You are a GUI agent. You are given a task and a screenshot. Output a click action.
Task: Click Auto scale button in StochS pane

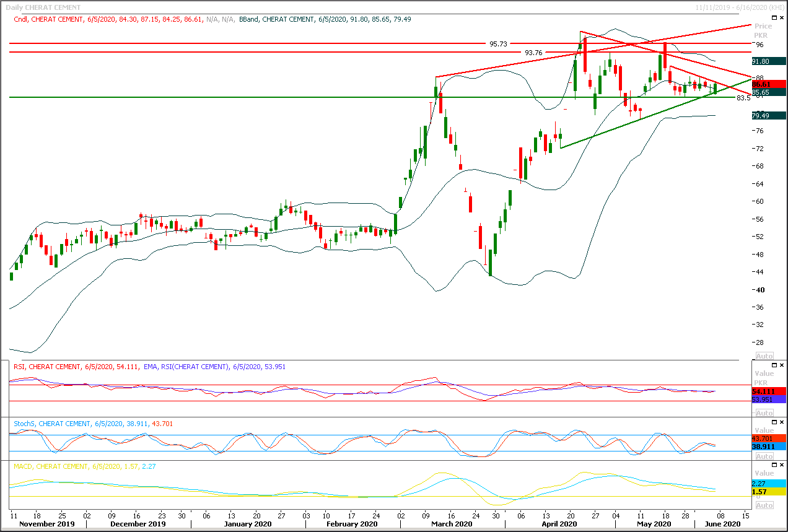(x=764, y=456)
